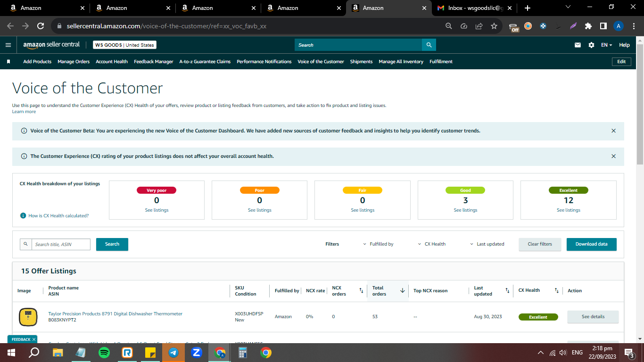Click the Search button beside title field
This screenshot has height=362, width=644.
pyautogui.click(x=112, y=244)
